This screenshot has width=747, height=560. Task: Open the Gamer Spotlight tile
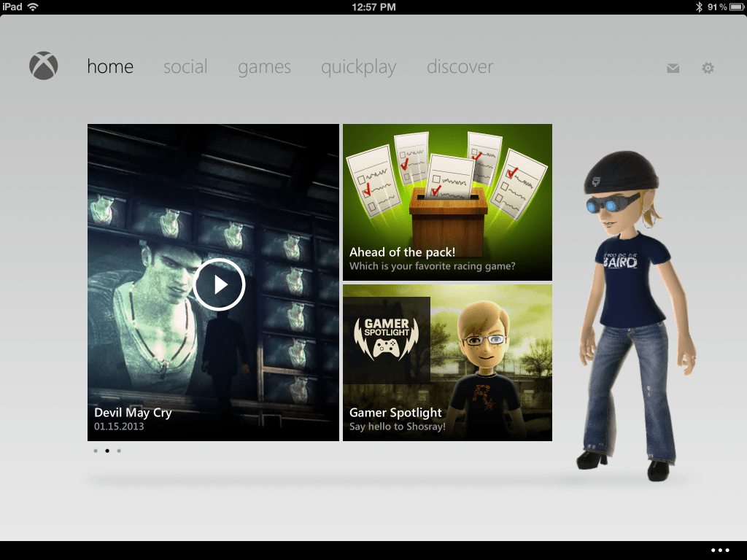(x=447, y=363)
